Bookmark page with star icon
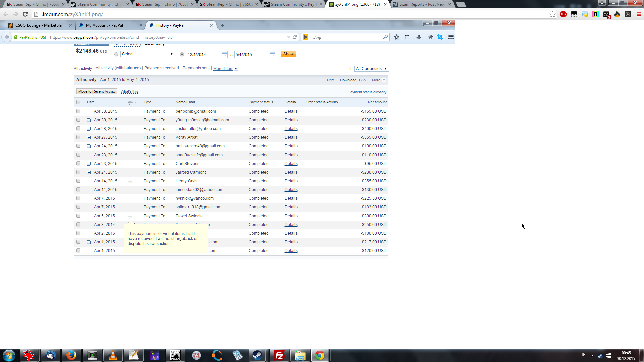The height and width of the screenshot is (362, 644). coord(552,14)
